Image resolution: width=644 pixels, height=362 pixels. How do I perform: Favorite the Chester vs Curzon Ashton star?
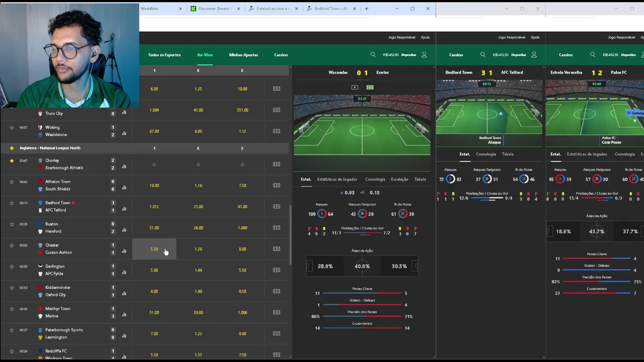(x=12, y=245)
